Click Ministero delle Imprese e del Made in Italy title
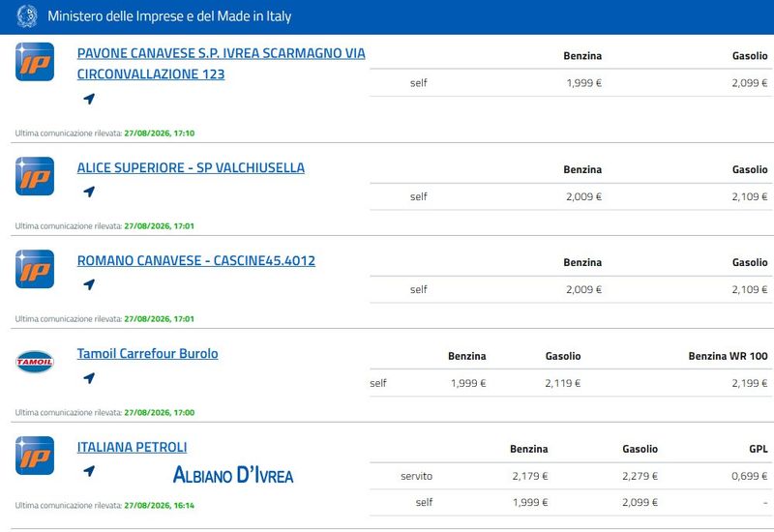Image resolution: width=774 pixels, height=532 pixels. 169,16
